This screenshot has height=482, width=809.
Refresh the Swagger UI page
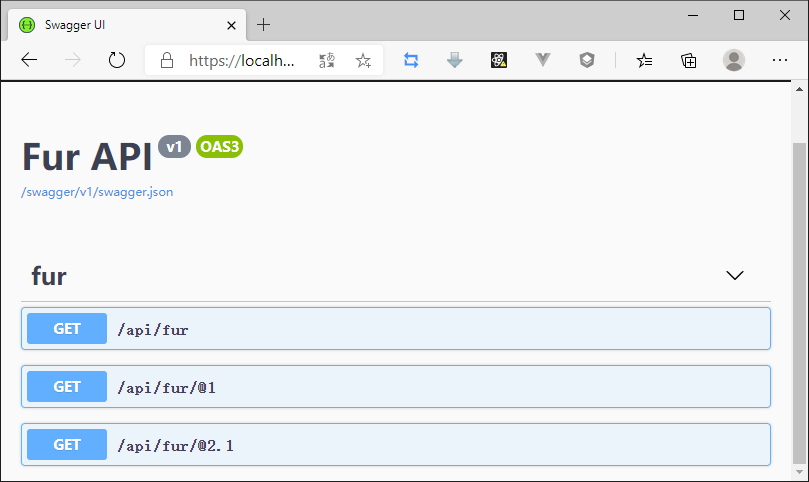(117, 60)
